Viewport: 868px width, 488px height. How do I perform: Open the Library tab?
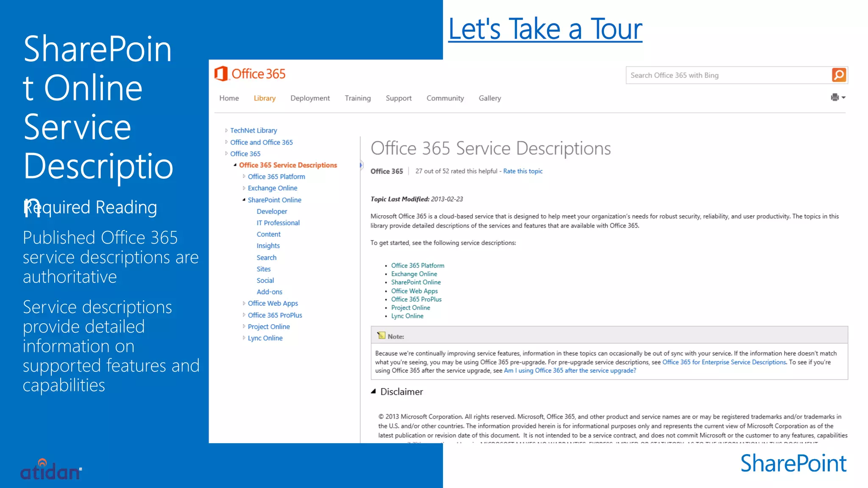[x=264, y=98]
